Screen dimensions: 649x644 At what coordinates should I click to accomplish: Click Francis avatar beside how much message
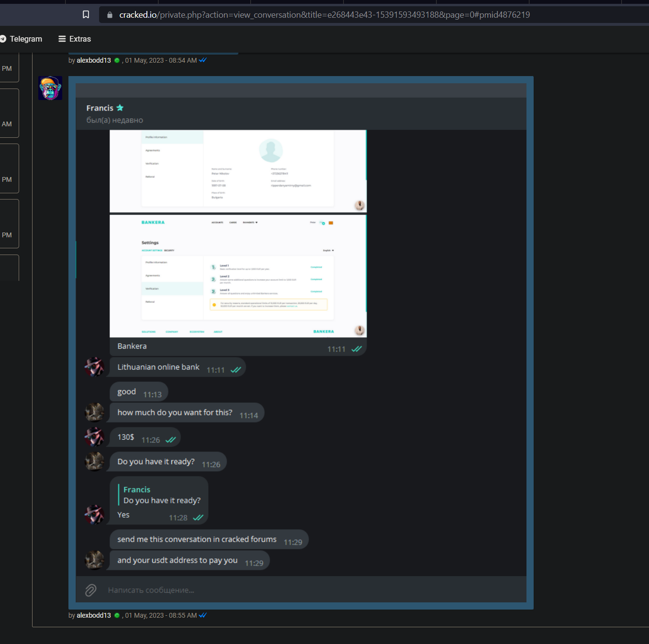coord(94,412)
